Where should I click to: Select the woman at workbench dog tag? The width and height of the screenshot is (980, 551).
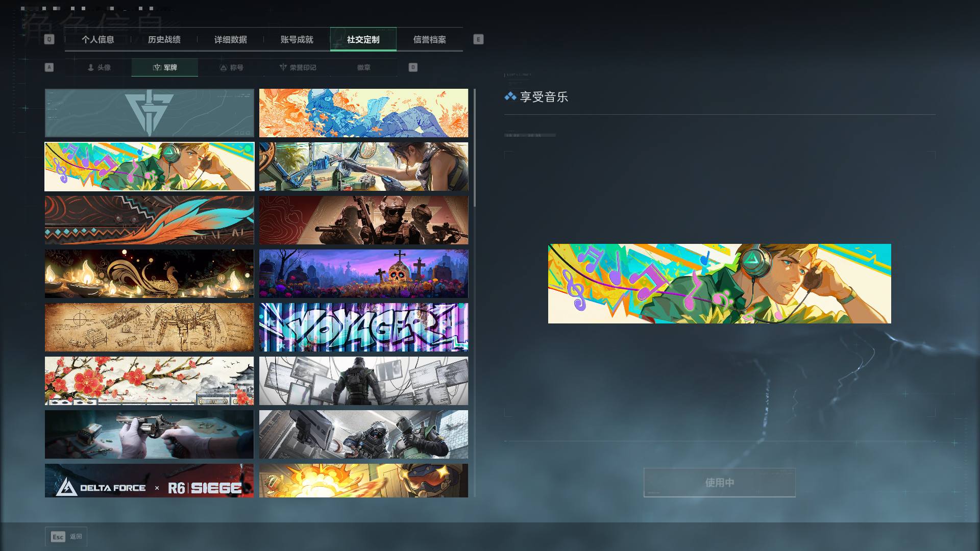pos(363,167)
